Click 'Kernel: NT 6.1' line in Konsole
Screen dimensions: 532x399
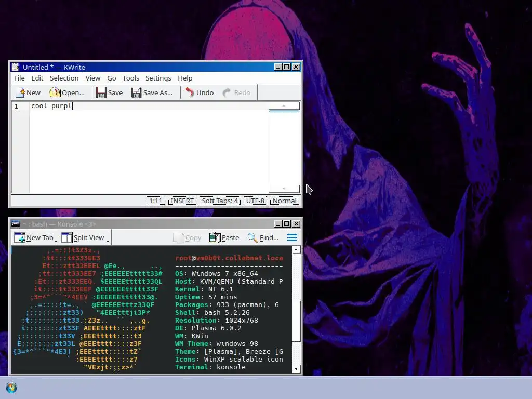coord(204,289)
